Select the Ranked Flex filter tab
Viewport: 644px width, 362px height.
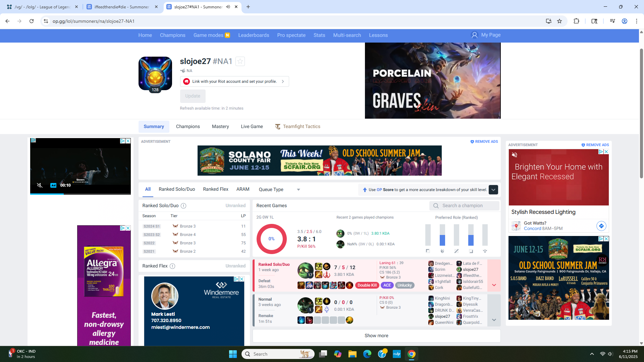[216, 189]
